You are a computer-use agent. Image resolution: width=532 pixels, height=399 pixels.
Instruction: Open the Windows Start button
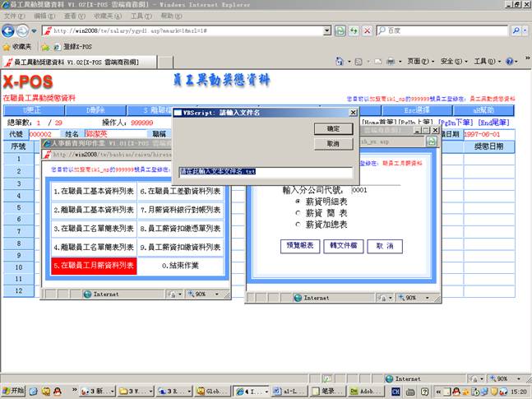click(12, 392)
